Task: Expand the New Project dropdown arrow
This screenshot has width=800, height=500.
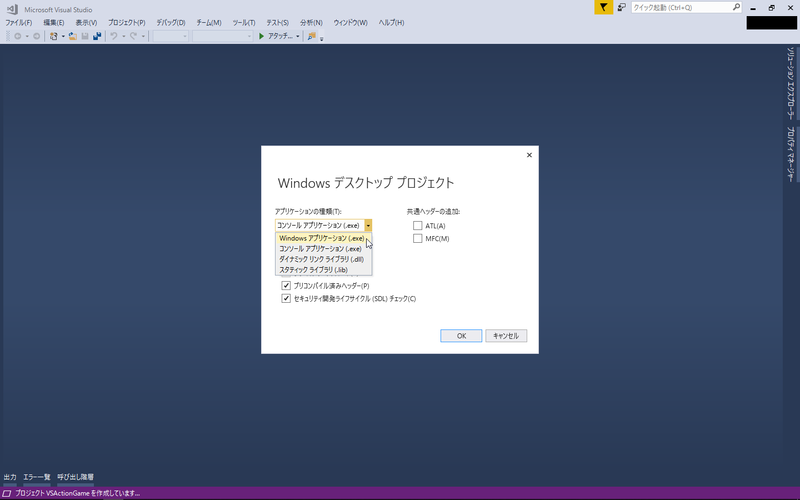Action: (63, 36)
